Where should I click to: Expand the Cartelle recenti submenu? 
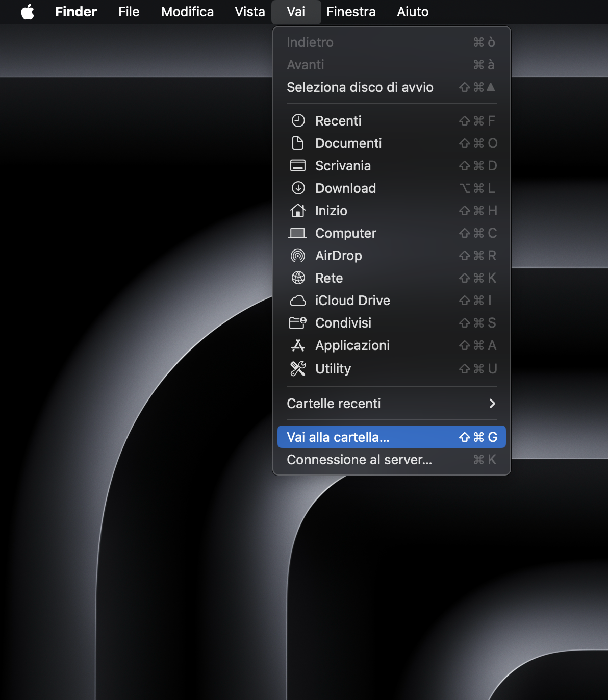tap(334, 404)
